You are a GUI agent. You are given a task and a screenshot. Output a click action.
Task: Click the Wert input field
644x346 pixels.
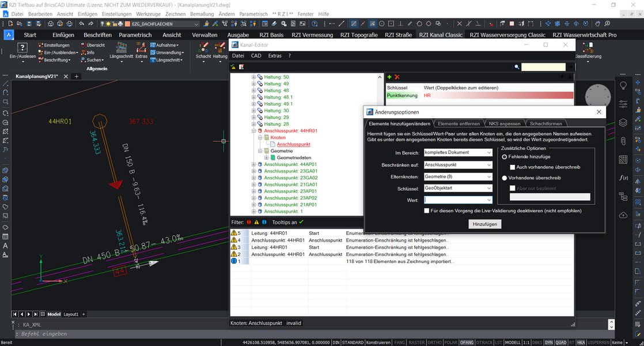458,200
